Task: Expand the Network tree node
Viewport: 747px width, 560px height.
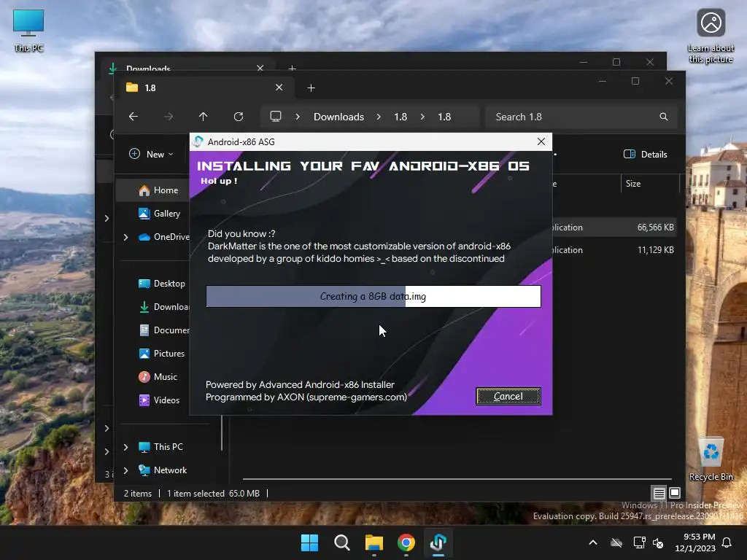Action: [125, 470]
